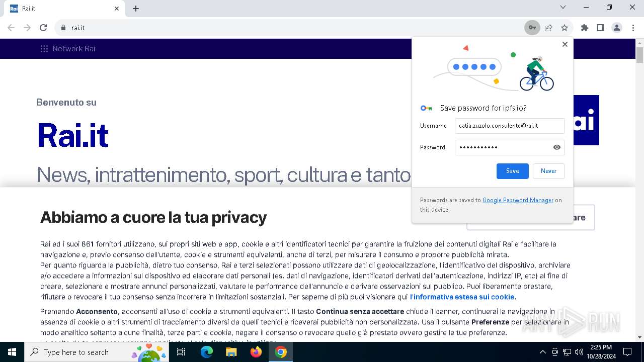Open Task View on the taskbar
This screenshot has height=362, width=644.
point(181,352)
